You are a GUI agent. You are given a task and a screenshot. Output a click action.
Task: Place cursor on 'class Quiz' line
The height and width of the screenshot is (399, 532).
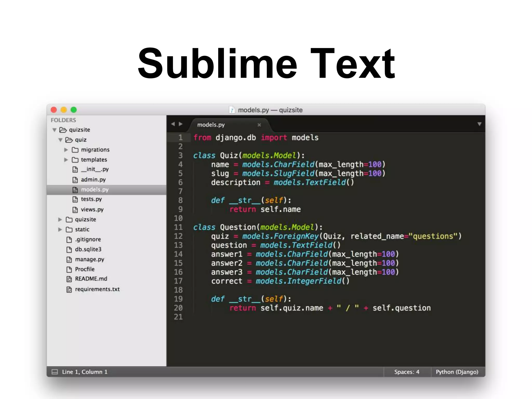tap(249, 156)
